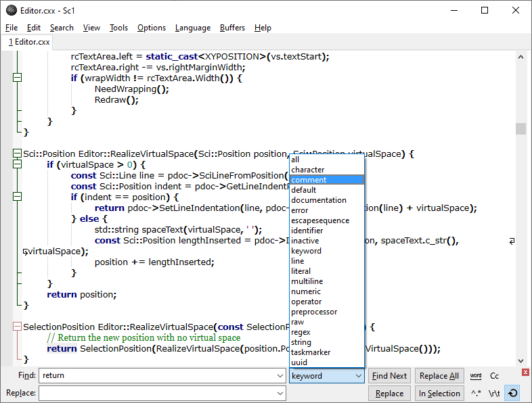Viewport: 532px width, 403px height.
Task: Click the SciTE application icon in title bar
Action: 12,11
